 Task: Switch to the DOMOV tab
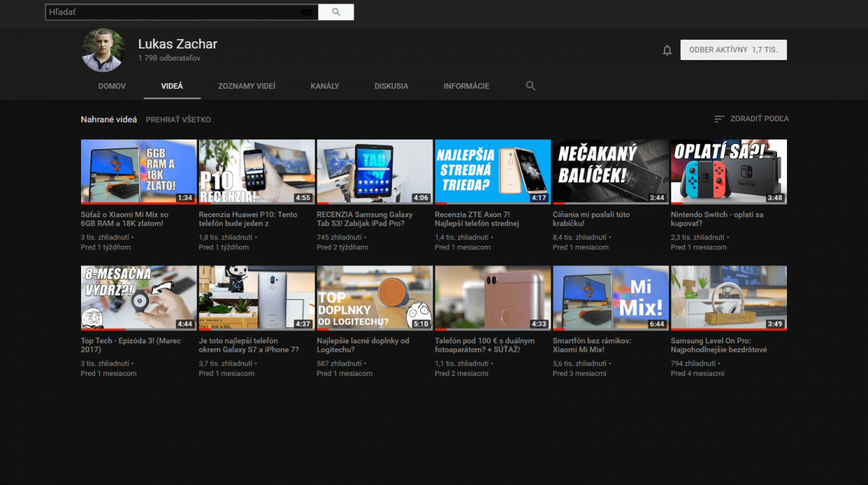pos(112,86)
